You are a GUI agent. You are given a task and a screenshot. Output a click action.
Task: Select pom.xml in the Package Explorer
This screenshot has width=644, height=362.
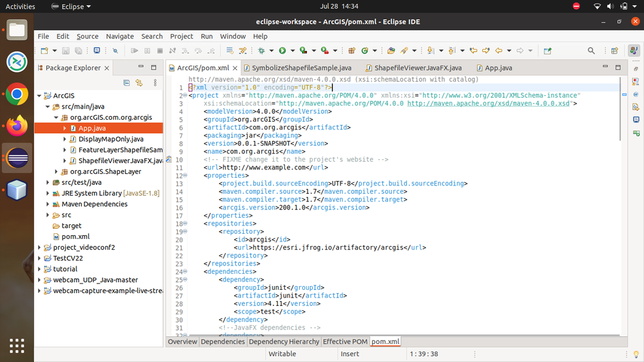click(75, 236)
